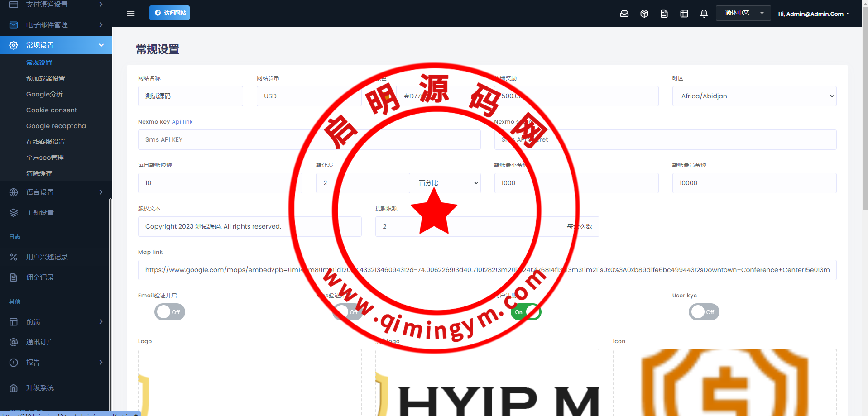
Task: Select Cookie consent in sidebar submenu
Action: [x=51, y=110]
